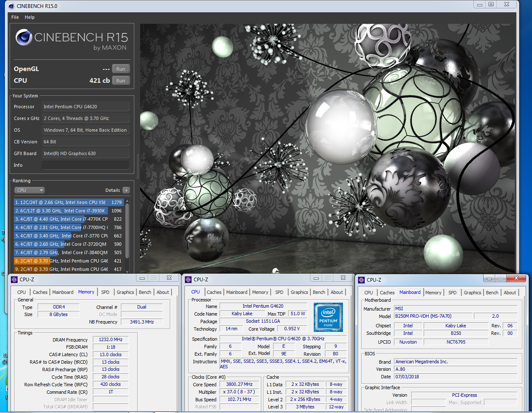The height and width of the screenshot is (413, 532).
Task: Open CPU tab in right CPU-Z window
Action: [368, 293]
